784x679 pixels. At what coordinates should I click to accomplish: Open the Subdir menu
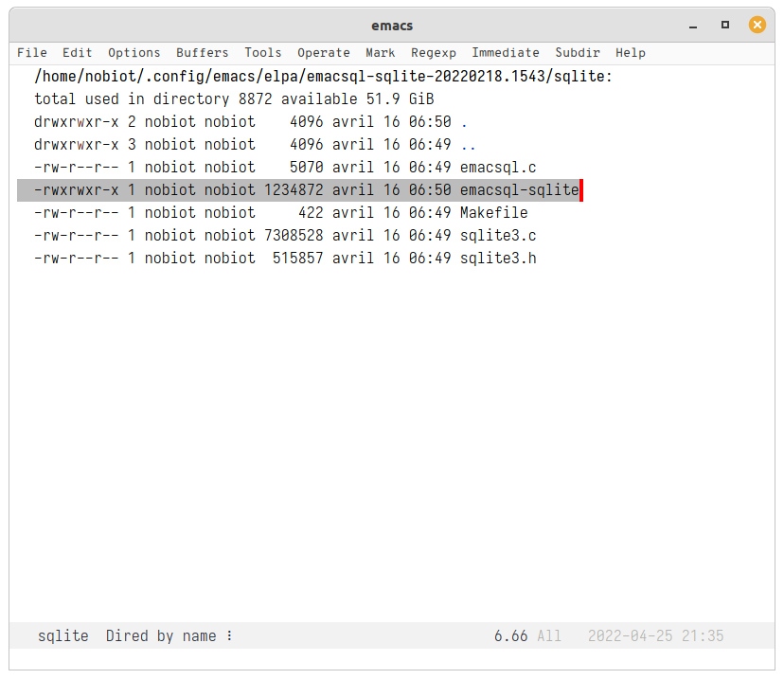tap(578, 53)
